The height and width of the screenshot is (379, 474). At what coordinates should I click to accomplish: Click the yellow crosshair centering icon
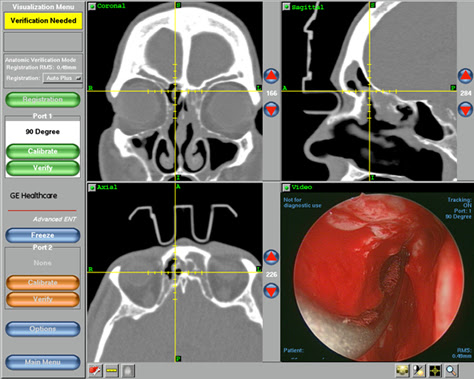(x=435, y=370)
